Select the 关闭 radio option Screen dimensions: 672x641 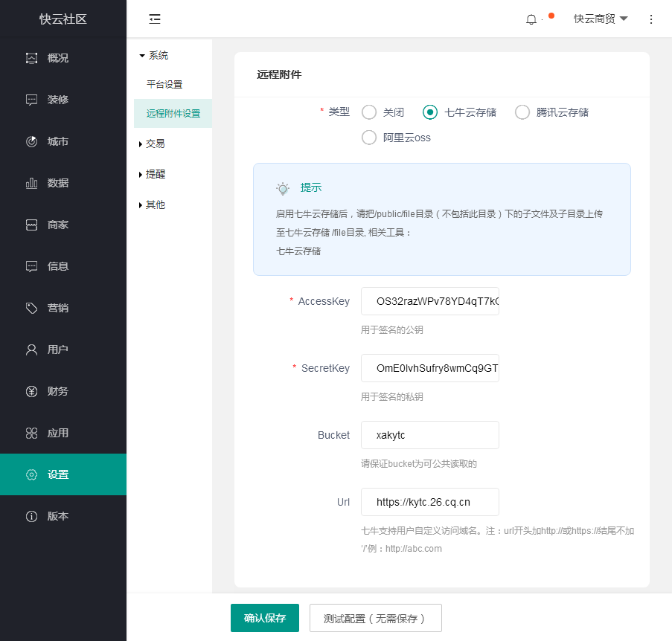(369, 112)
